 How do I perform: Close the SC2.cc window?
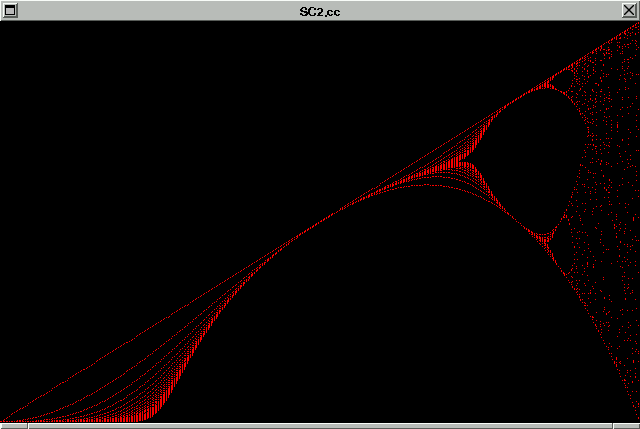[x=629, y=10]
